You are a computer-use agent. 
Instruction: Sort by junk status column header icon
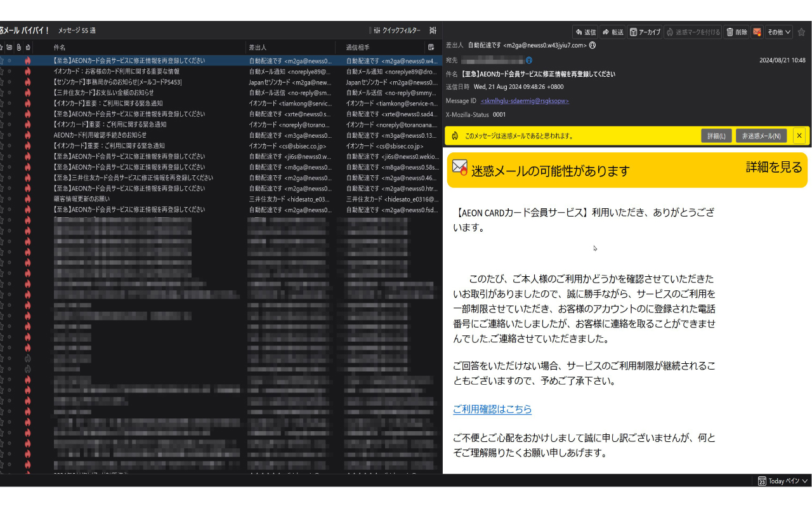coord(28,48)
